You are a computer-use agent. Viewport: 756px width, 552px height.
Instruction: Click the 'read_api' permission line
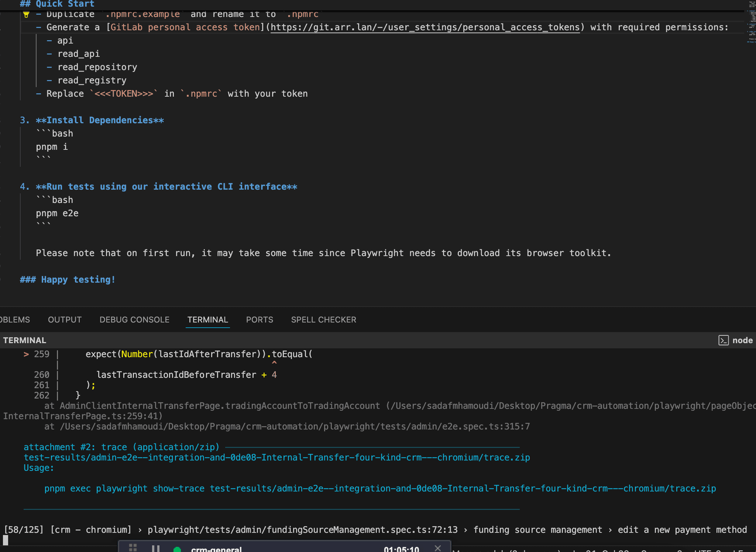tap(79, 54)
